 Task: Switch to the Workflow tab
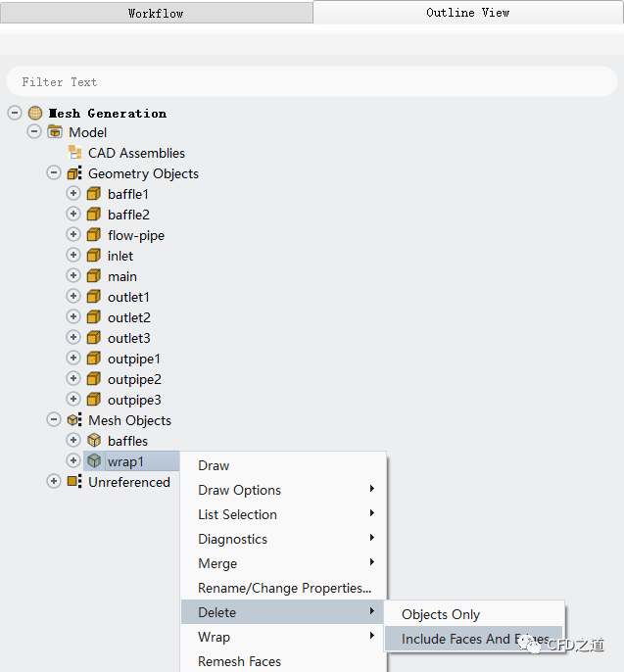(156, 13)
